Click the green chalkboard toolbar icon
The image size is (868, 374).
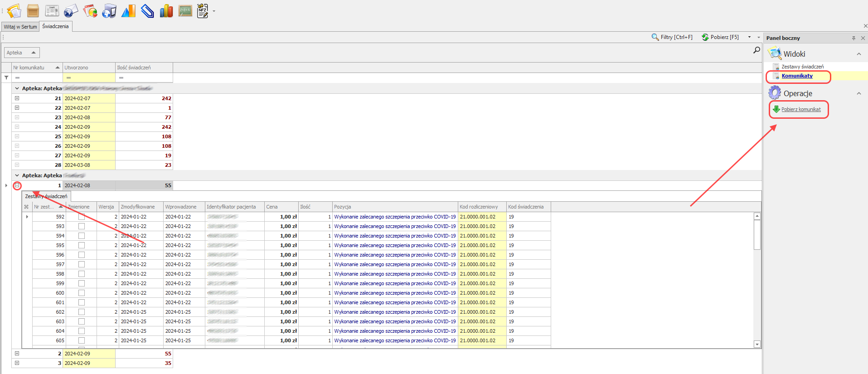[185, 11]
